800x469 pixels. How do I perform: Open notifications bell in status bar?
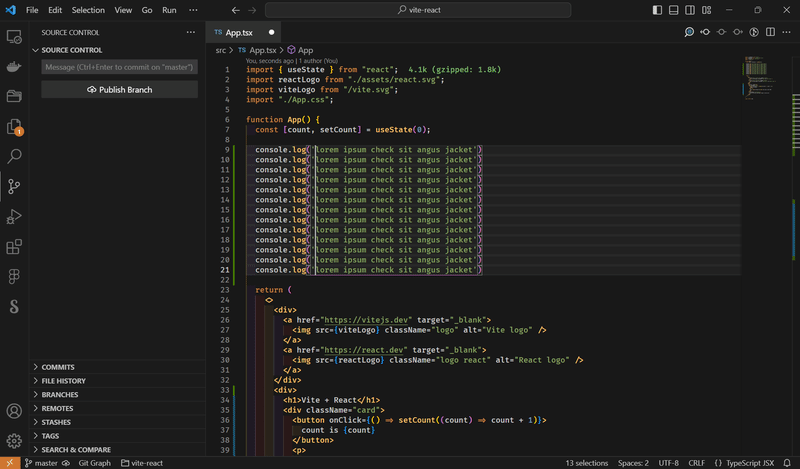click(x=787, y=463)
